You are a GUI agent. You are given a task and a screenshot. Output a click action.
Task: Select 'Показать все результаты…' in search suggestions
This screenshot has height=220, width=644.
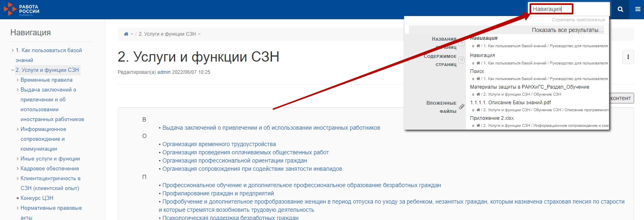[567, 30]
